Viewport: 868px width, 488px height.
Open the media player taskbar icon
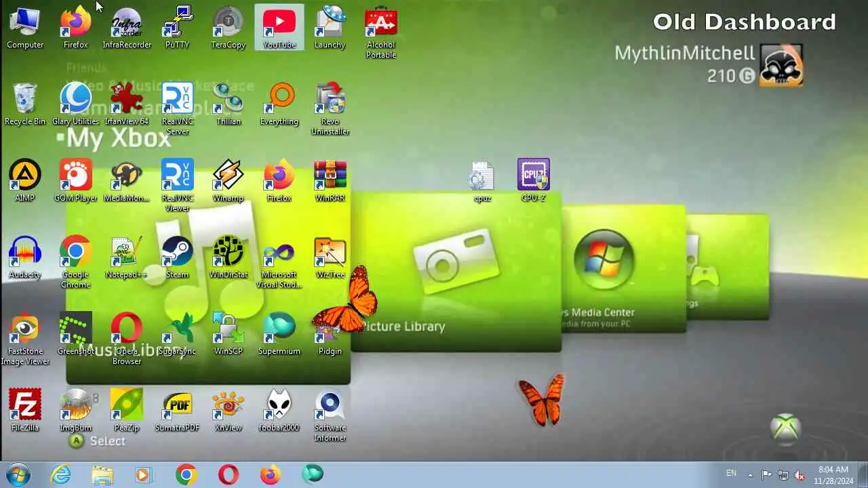point(143,474)
